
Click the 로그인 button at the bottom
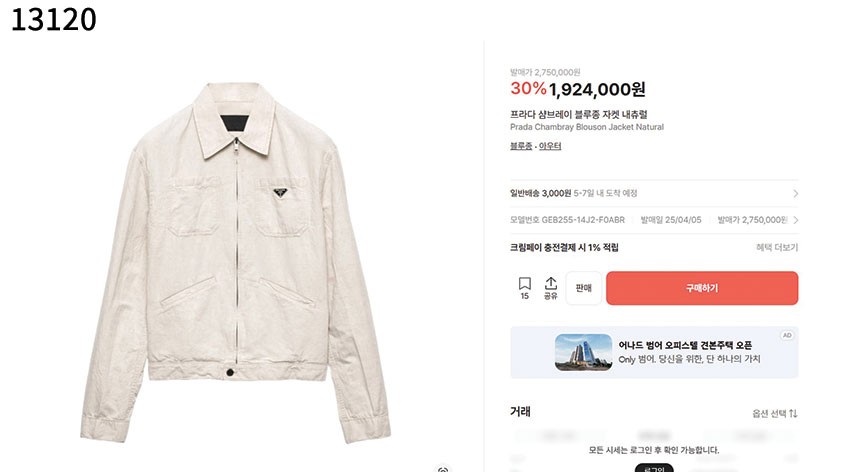[653, 467]
